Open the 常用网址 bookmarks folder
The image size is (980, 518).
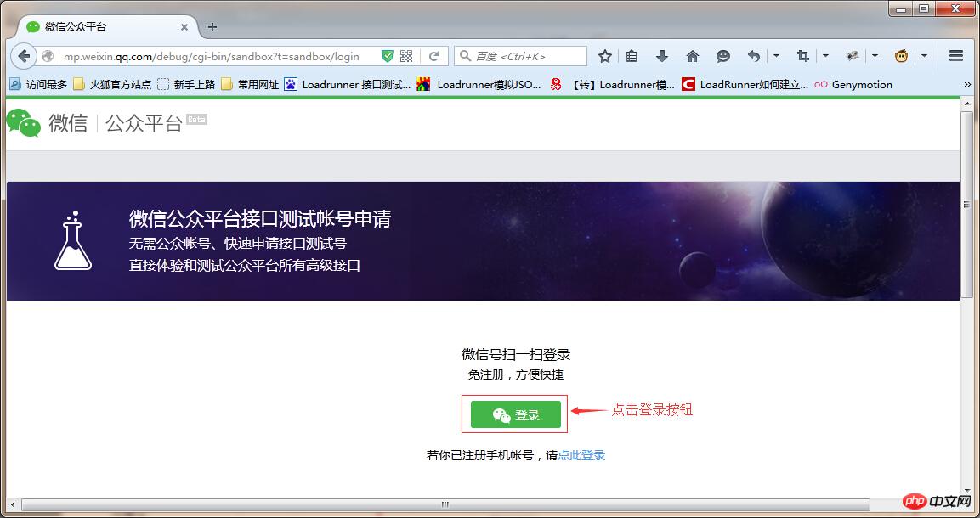[x=255, y=84]
